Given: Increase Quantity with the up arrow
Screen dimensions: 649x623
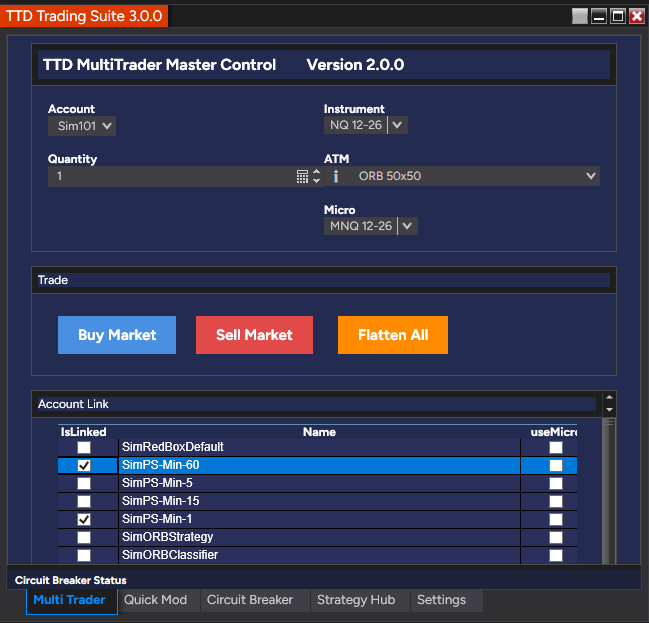Looking at the screenshot, I should point(317,172).
